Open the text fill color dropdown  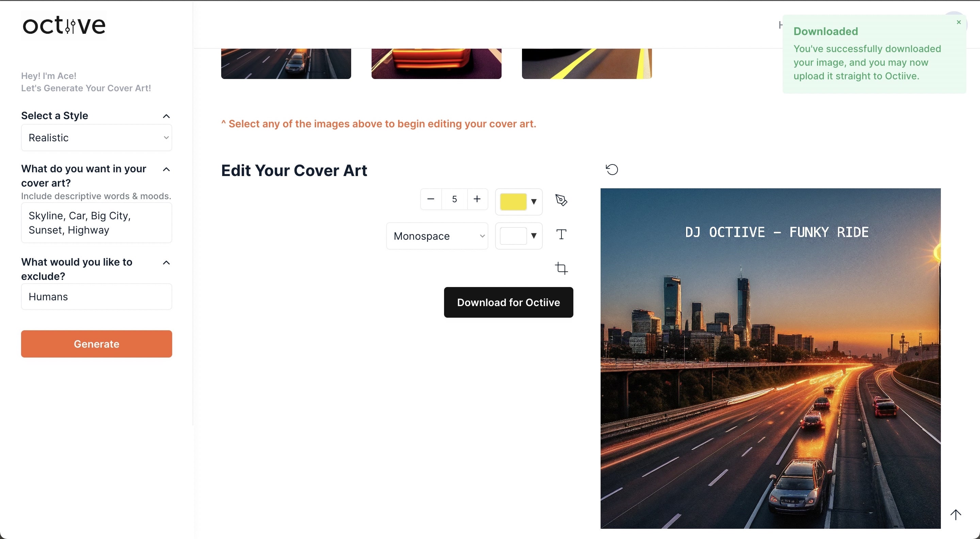(x=533, y=236)
